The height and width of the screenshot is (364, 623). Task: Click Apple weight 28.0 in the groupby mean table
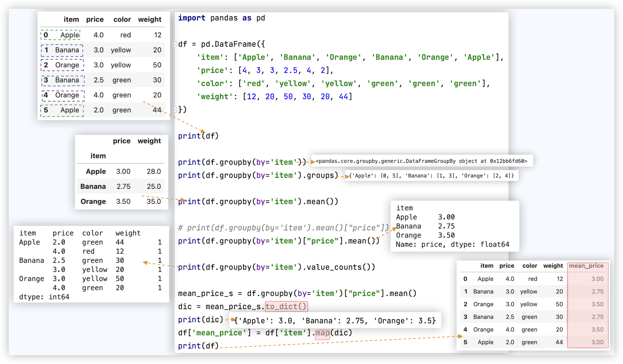[154, 171]
